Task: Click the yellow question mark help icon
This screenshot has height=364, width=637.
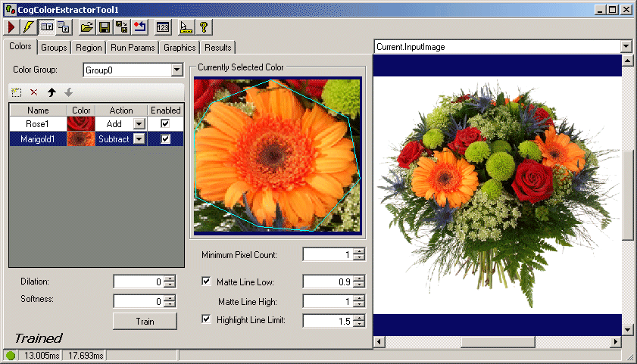Action: (x=204, y=27)
